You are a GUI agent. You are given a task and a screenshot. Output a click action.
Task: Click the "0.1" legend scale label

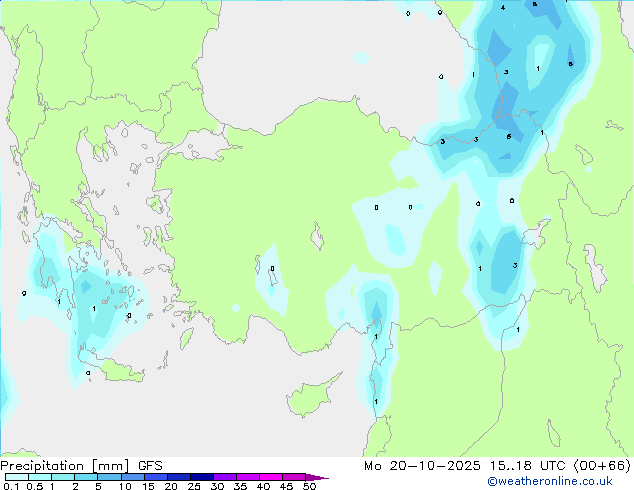(11, 486)
